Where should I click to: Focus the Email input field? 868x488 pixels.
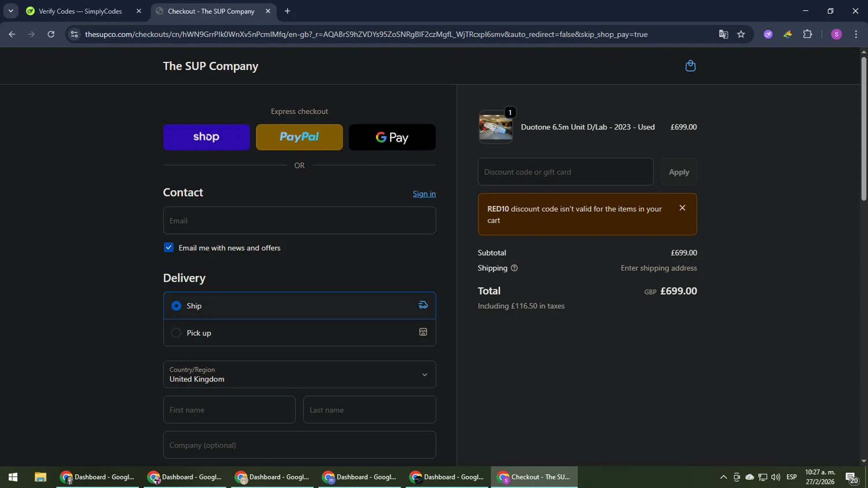[299, 220]
